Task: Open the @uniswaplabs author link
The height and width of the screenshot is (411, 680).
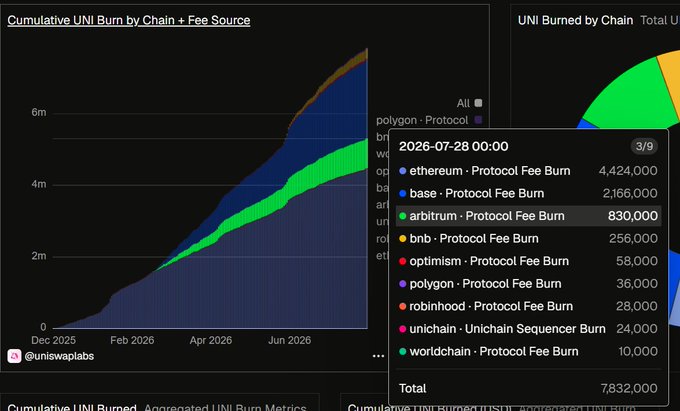Action: 59,356
